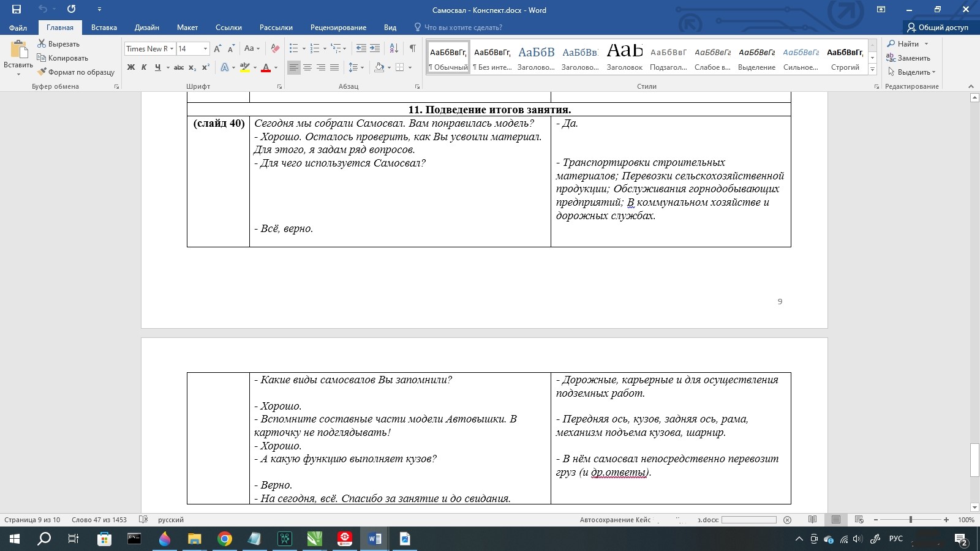Click the Sort (А-Я) icon

tap(394, 48)
